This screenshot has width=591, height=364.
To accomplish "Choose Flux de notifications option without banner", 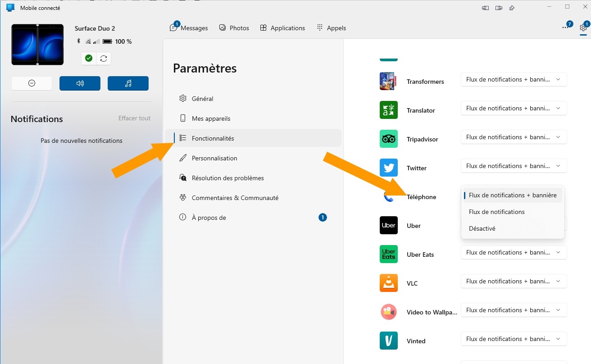I will (496, 212).
